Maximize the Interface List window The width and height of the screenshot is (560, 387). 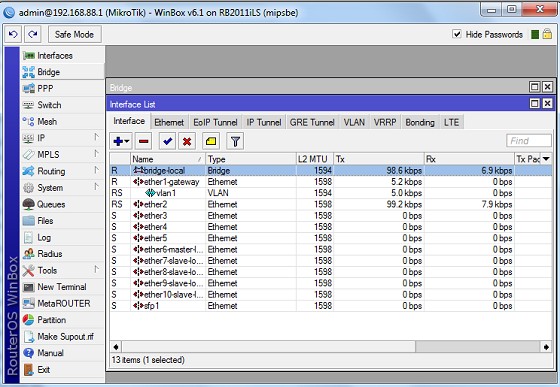[535, 104]
